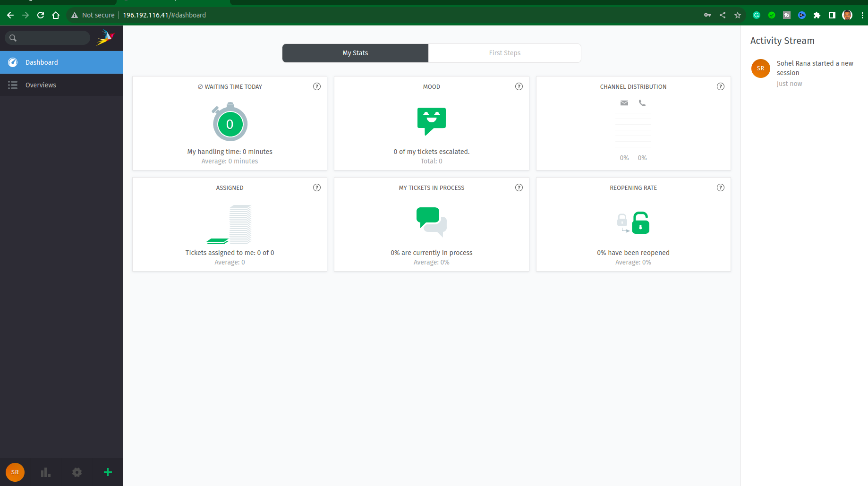Click the stopwatch waiting time icon

(x=230, y=122)
